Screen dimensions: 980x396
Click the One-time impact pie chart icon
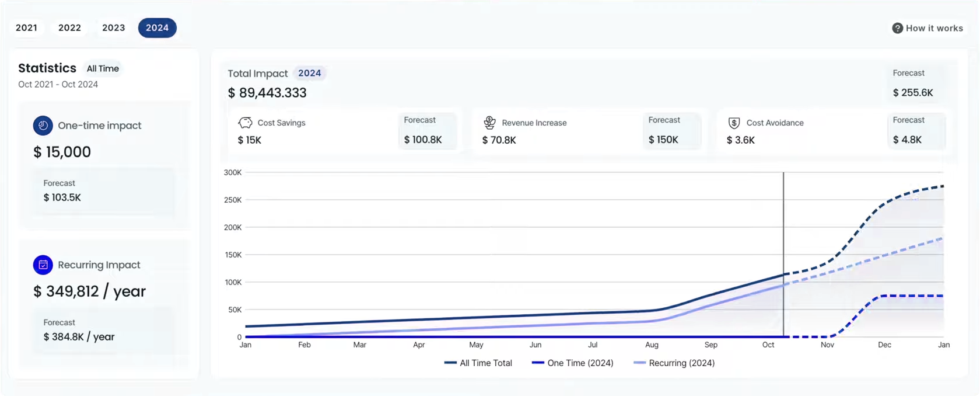pos(43,126)
